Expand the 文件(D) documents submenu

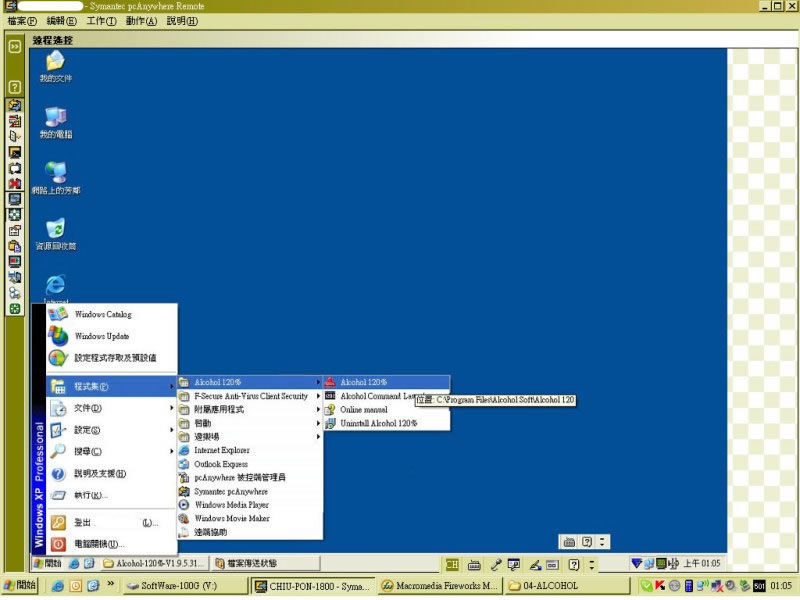112,408
